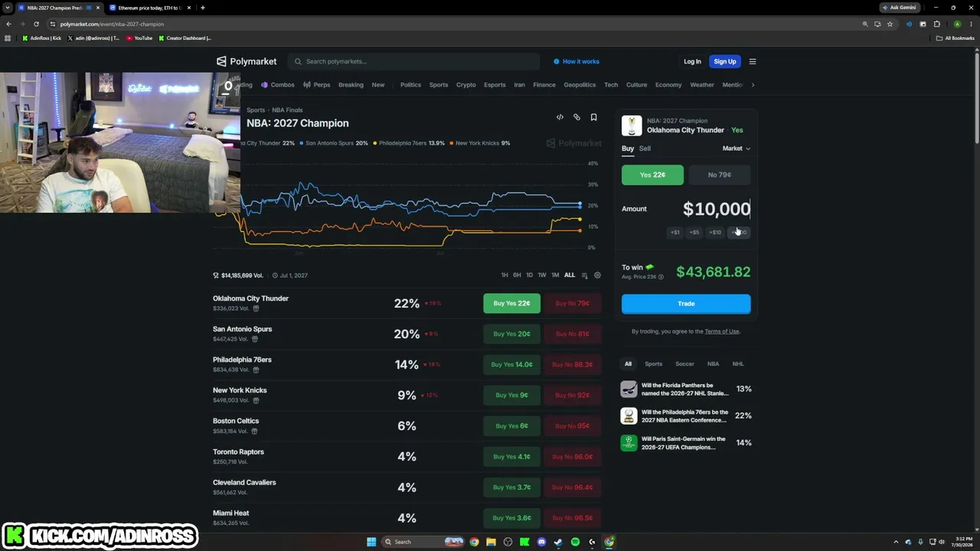Click Buy Yes 20¢ for San Antonio Spurs
The width and height of the screenshot is (980, 551).
pos(511,334)
